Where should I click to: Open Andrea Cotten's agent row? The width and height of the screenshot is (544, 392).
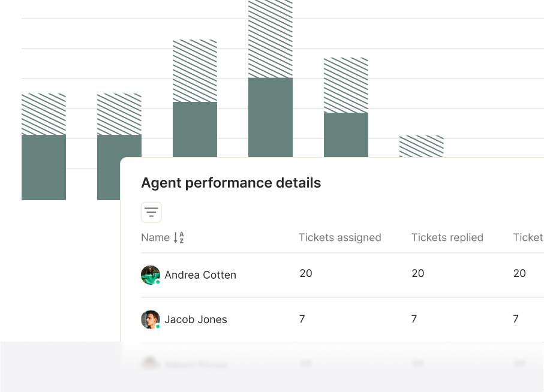pos(342,275)
